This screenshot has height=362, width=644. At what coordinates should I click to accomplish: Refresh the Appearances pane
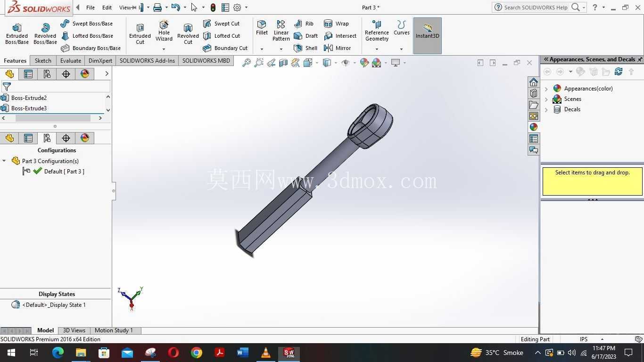(619, 72)
